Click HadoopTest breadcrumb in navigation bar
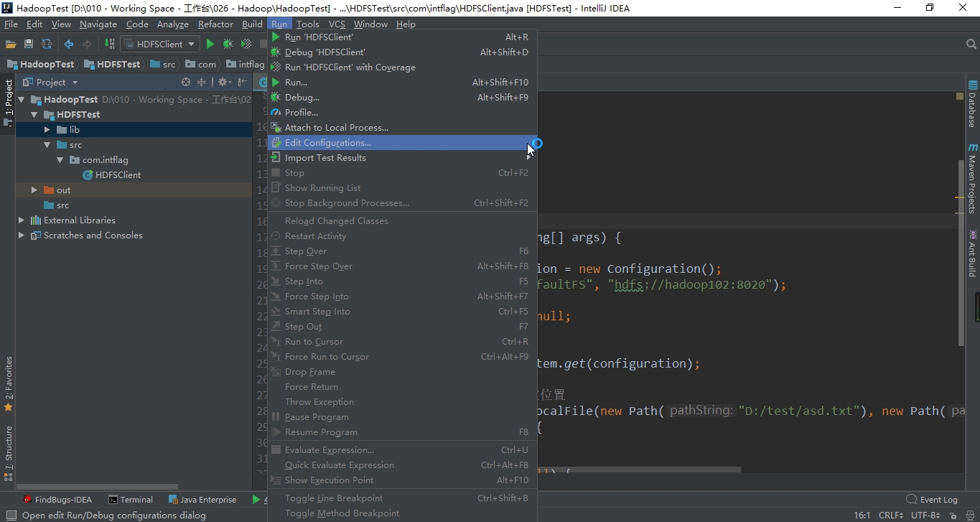 [x=40, y=64]
